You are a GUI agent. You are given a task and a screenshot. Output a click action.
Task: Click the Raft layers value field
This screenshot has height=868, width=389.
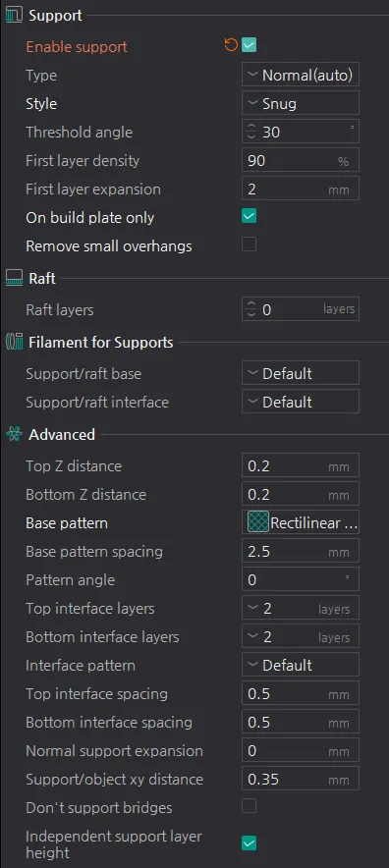[301, 309]
